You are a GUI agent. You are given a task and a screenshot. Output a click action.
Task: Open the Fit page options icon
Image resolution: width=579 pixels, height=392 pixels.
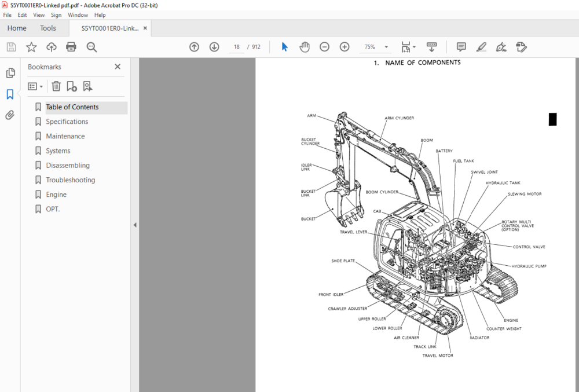pos(406,47)
